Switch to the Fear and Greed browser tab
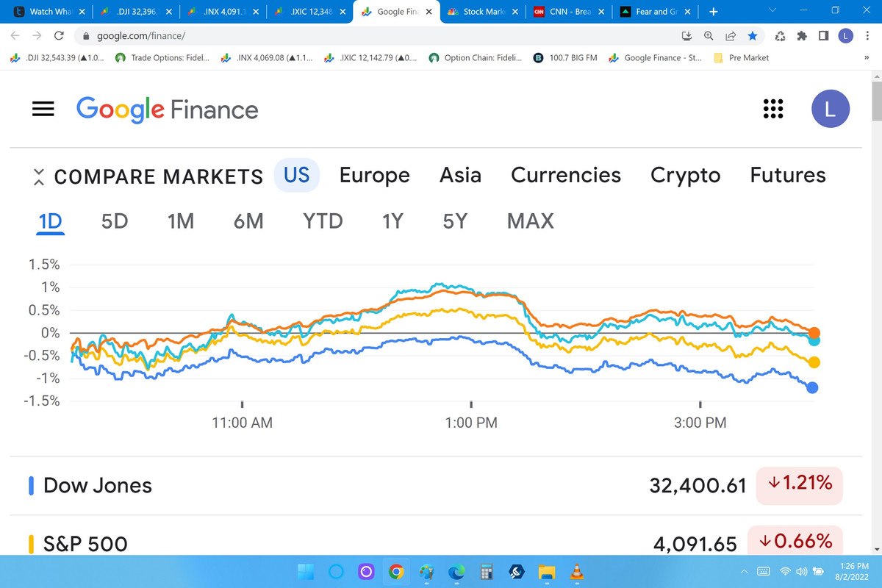The image size is (882, 588). 656,12
